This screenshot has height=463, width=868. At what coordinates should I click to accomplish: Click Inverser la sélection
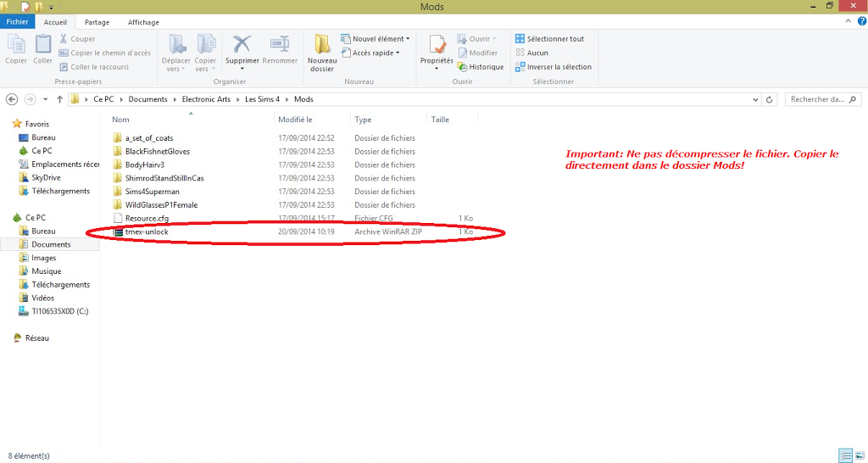tap(553, 66)
